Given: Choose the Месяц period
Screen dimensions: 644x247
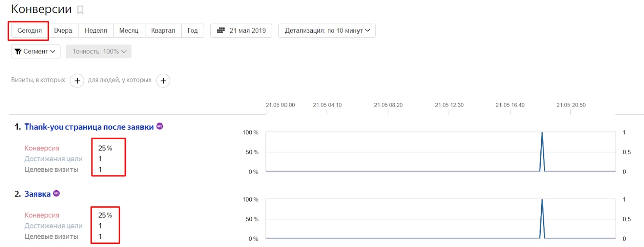Looking at the screenshot, I should (129, 30).
